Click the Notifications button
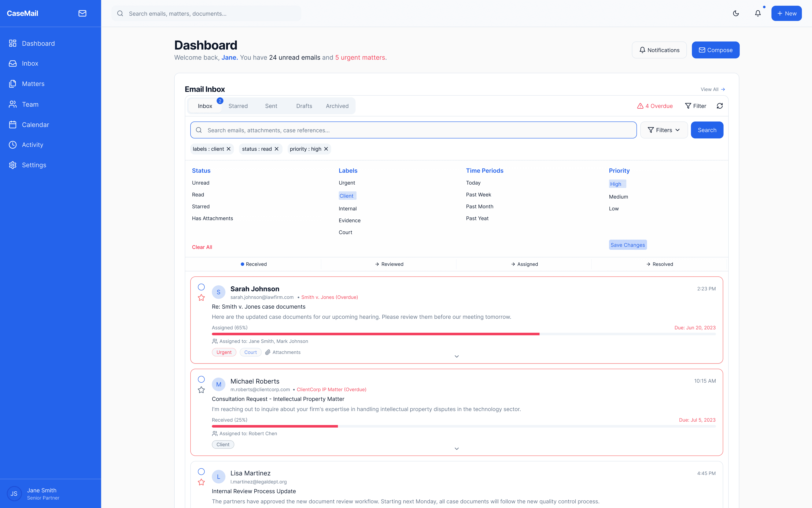Viewport: 812px width, 508px height. point(659,50)
